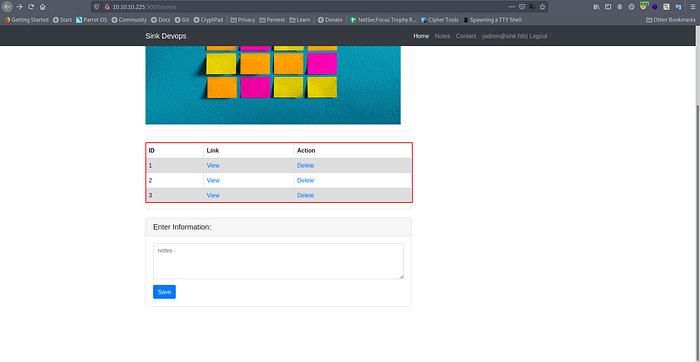View note with ID 3
Image resolution: width=700 pixels, height=362 pixels.
213,195
